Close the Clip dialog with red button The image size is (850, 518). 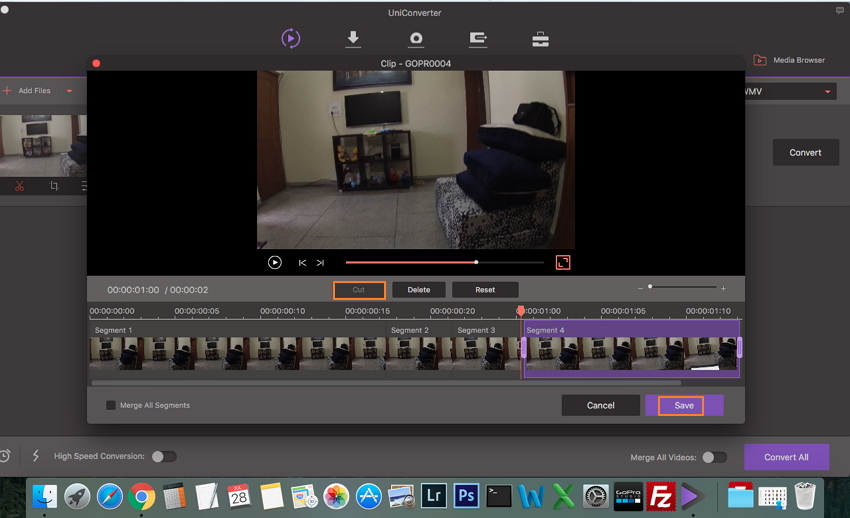[96, 63]
